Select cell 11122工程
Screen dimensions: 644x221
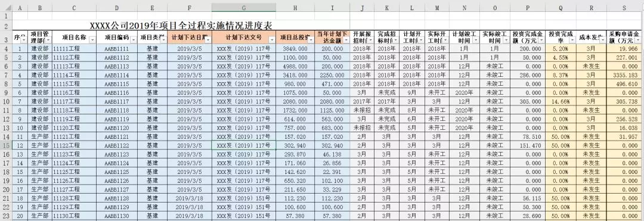click(x=75, y=145)
